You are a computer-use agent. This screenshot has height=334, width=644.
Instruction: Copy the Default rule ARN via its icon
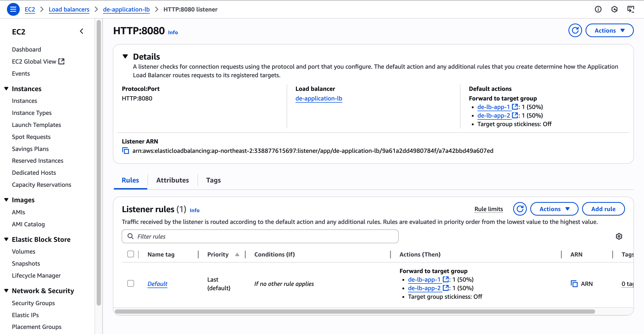(574, 284)
